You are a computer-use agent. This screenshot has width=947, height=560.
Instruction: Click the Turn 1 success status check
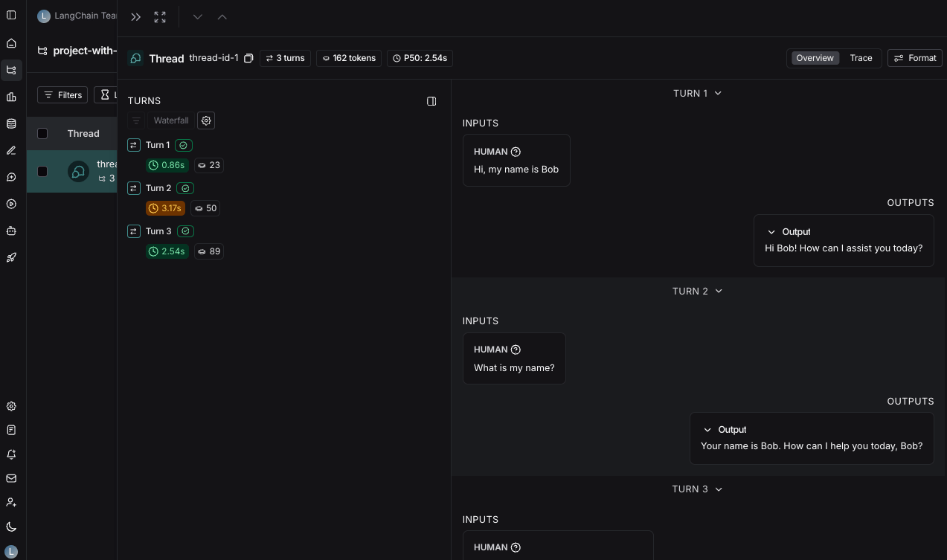click(x=184, y=145)
